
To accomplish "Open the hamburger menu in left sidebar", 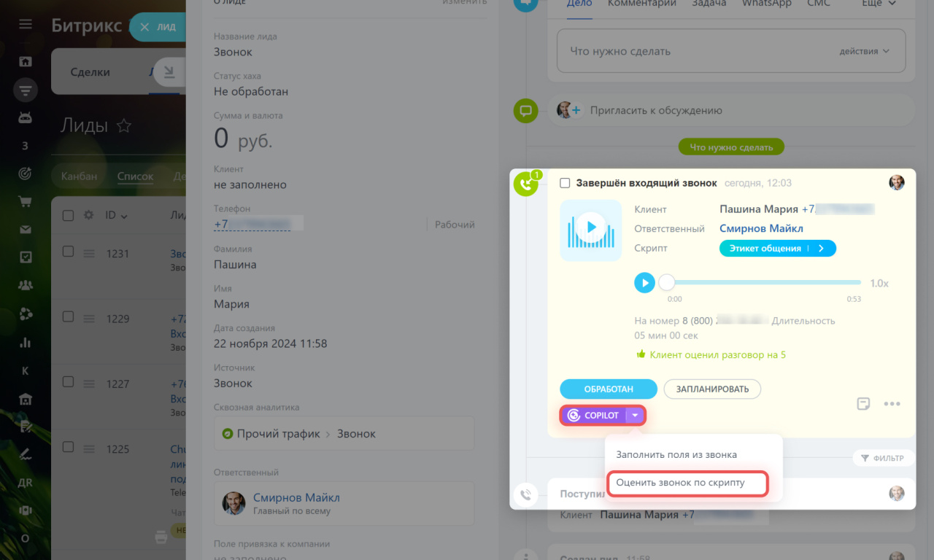I will [26, 25].
